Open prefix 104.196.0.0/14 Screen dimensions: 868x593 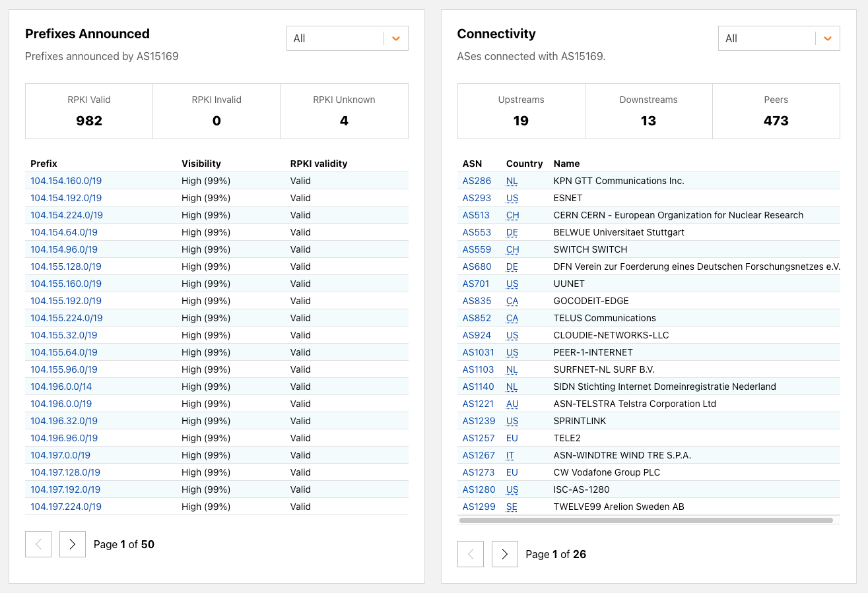[x=61, y=387]
